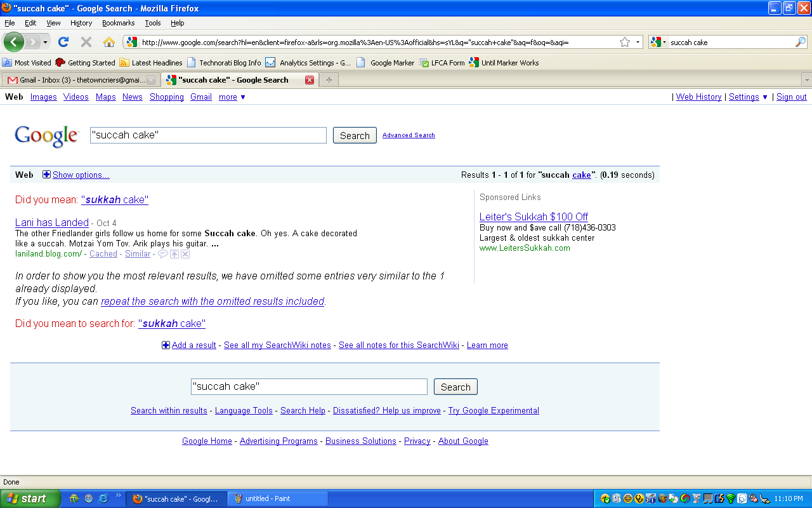
Task: Click in the top Google search field
Action: pyautogui.click(x=208, y=135)
